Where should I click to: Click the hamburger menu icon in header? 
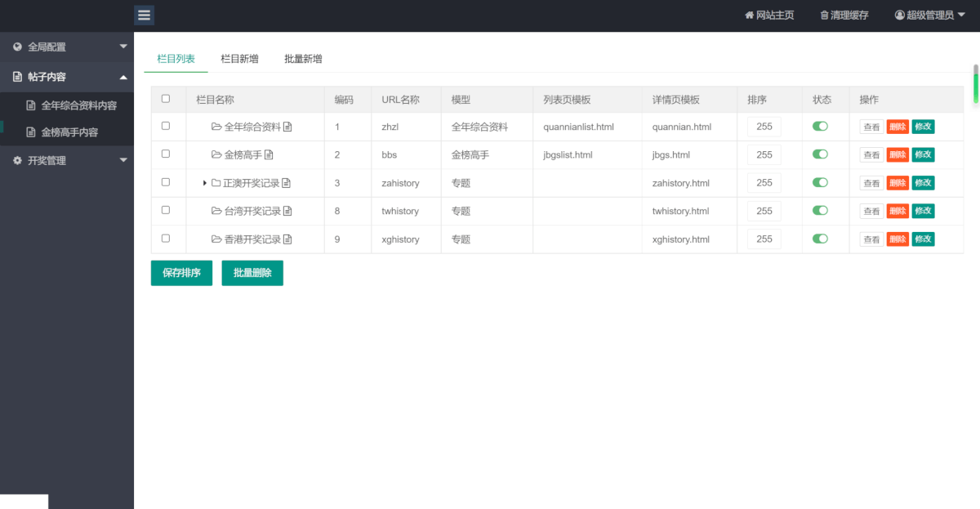[x=145, y=15]
